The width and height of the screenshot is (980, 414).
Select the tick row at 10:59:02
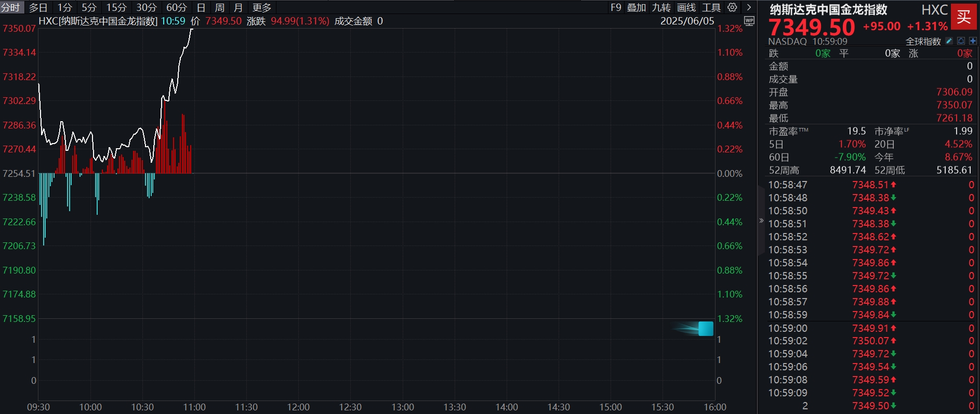click(871, 341)
